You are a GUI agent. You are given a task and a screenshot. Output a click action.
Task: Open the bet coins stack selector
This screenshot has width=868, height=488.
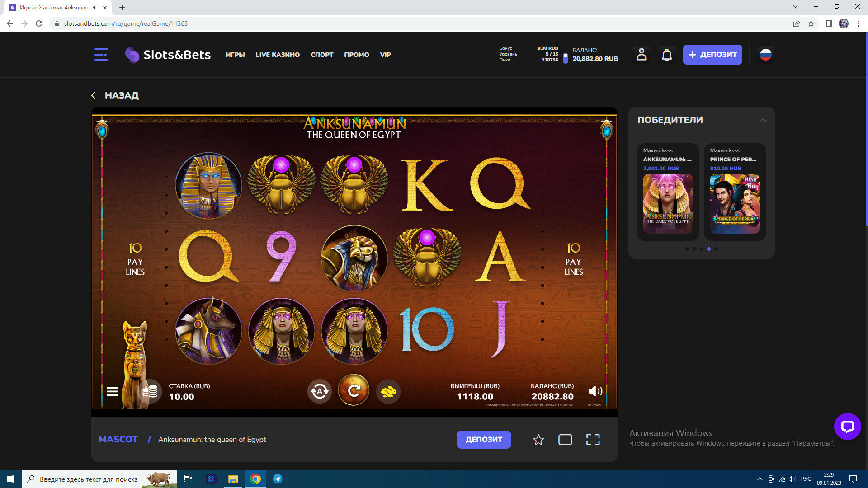[150, 391]
